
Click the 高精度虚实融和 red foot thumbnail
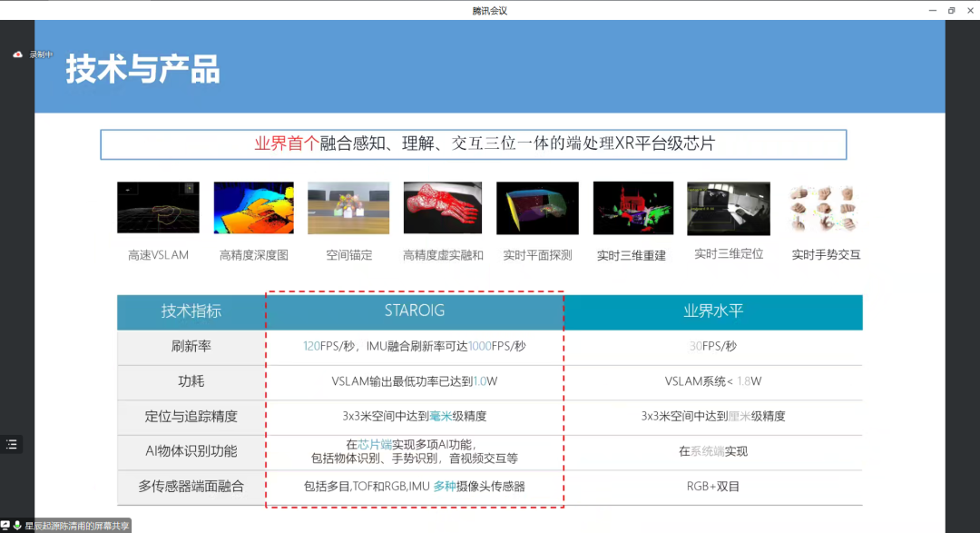click(x=443, y=208)
